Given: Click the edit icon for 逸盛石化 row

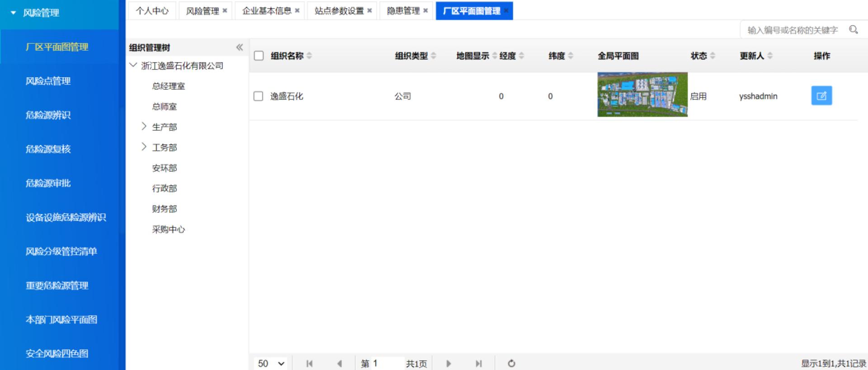Looking at the screenshot, I should [821, 96].
